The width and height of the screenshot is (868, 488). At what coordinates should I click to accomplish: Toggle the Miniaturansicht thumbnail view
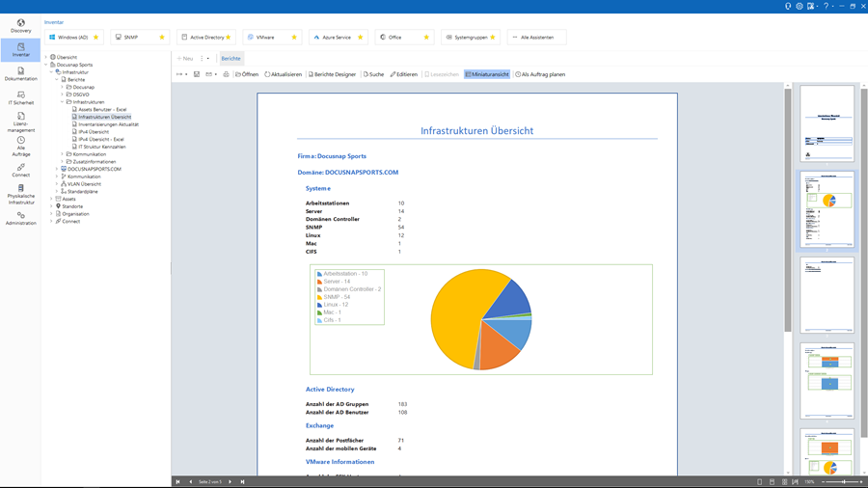point(487,74)
